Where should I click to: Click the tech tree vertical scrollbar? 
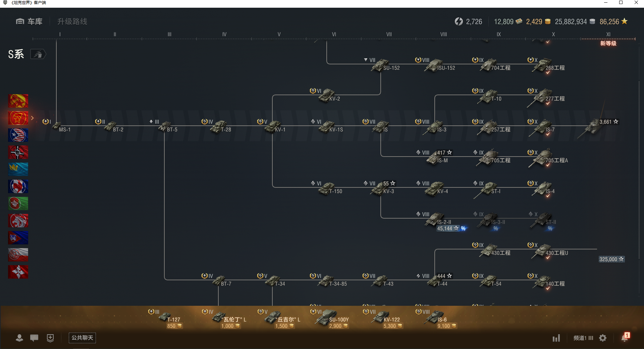coord(639,169)
